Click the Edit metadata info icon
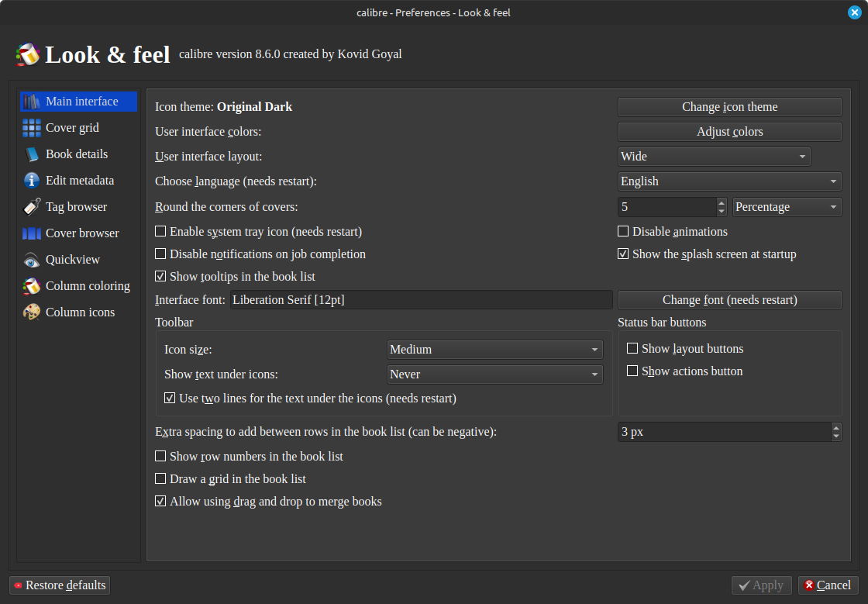The width and height of the screenshot is (868, 604). tap(32, 181)
